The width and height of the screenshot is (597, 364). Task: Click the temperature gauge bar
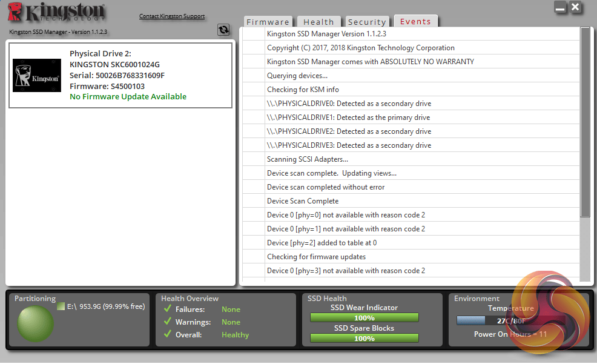tap(510, 320)
